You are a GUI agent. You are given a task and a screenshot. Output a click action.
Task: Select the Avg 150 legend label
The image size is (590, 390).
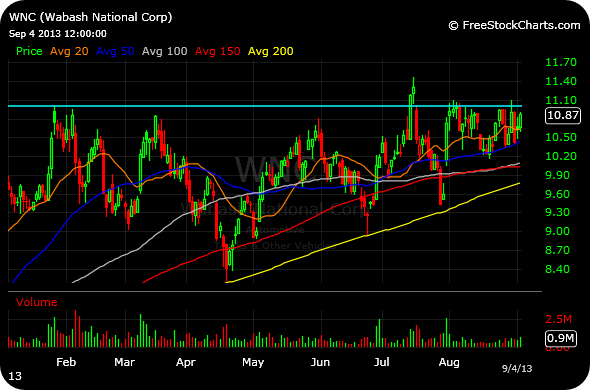(217, 51)
